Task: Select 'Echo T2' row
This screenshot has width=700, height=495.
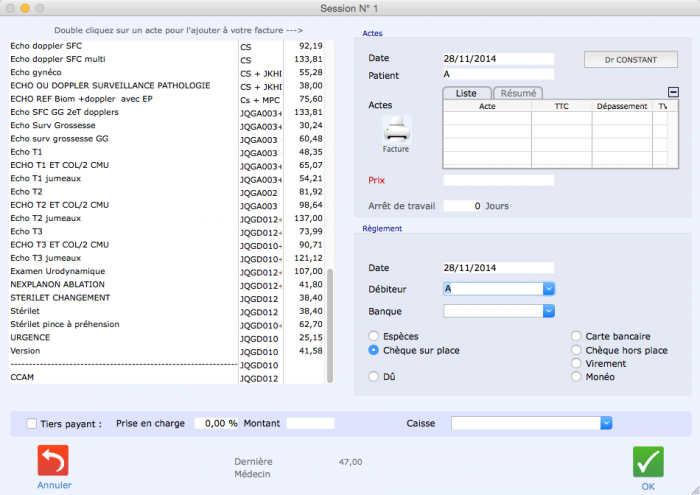Action: pos(166,192)
